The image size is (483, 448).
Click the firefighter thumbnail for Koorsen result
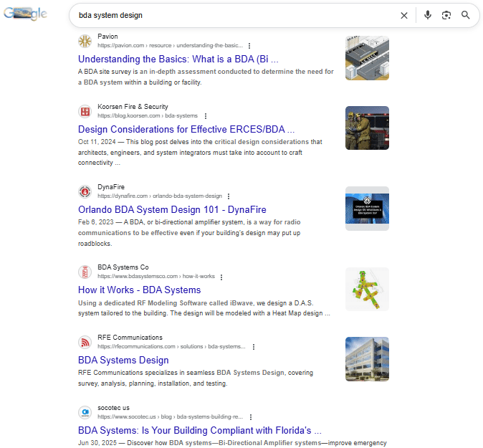[367, 128]
